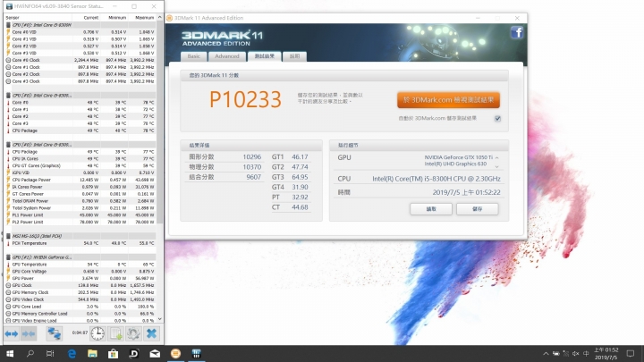The width and height of the screenshot is (644, 362).
Task: Switch to the Advanced tab in 3DMark
Action: (x=227, y=56)
